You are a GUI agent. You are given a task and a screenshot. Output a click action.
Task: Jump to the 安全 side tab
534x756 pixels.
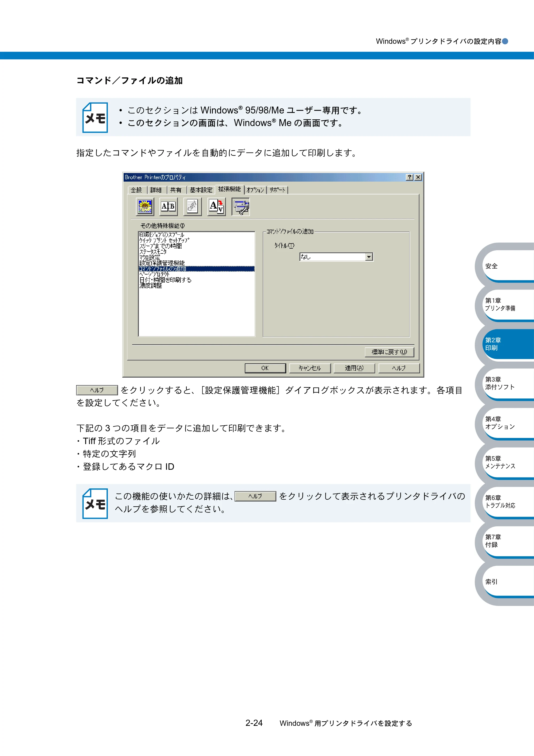[508, 266]
